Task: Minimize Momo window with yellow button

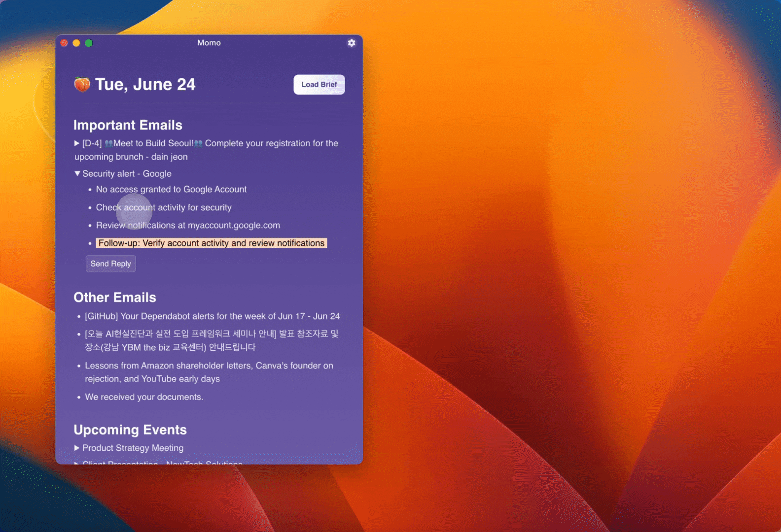Action: (76, 43)
